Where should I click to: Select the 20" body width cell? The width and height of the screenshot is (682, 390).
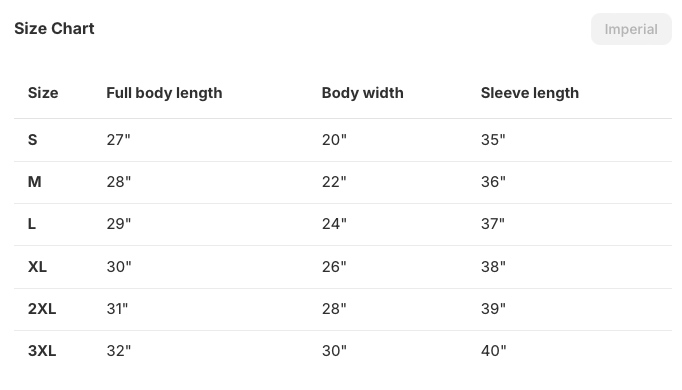point(334,140)
